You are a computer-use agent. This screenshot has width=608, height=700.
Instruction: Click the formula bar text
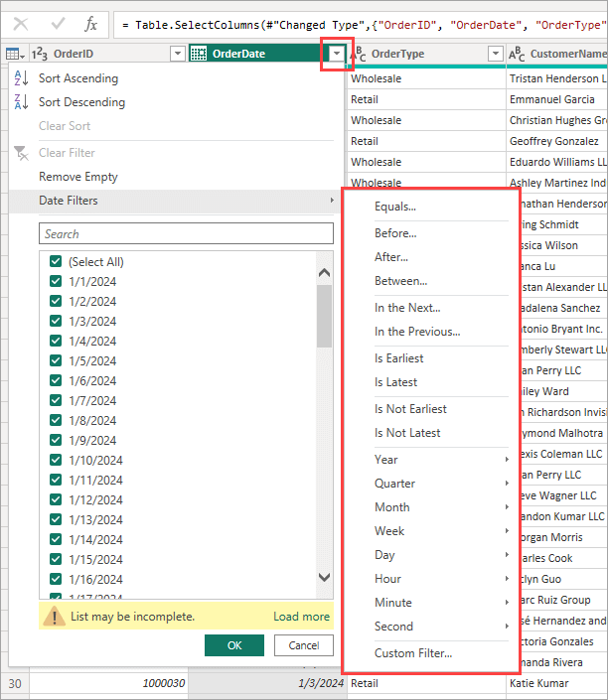[363, 25]
